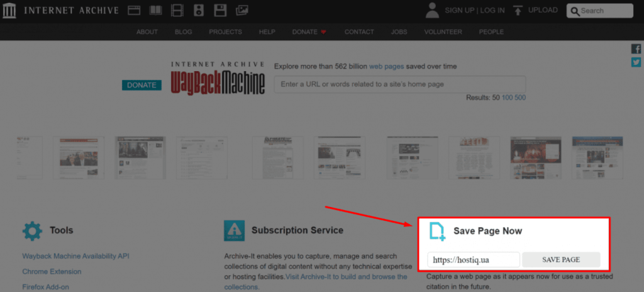Screen dimensions: 644x292
Task: Open the Video film icon
Action: 177,10
